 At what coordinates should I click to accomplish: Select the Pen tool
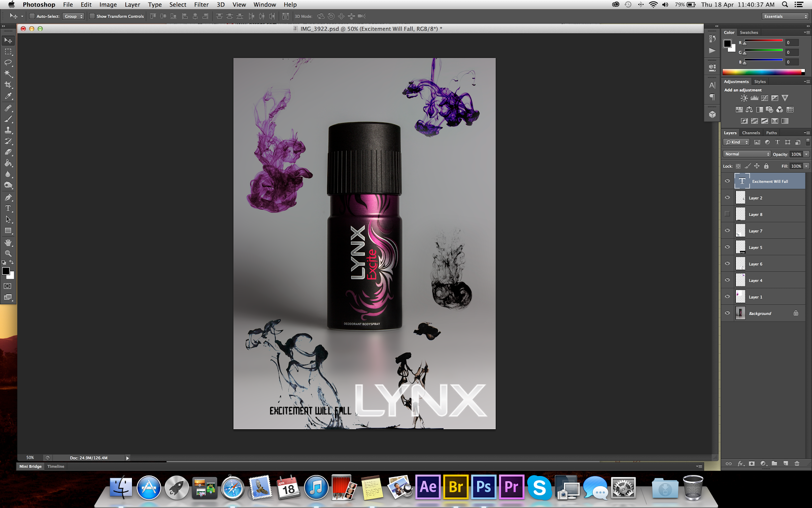point(8,198)
